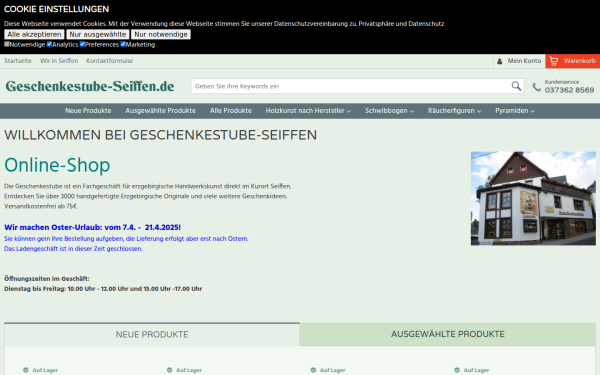Open the Warenkorb cart button
Viewport: 600px width, 375px height.
pos(572,61)
